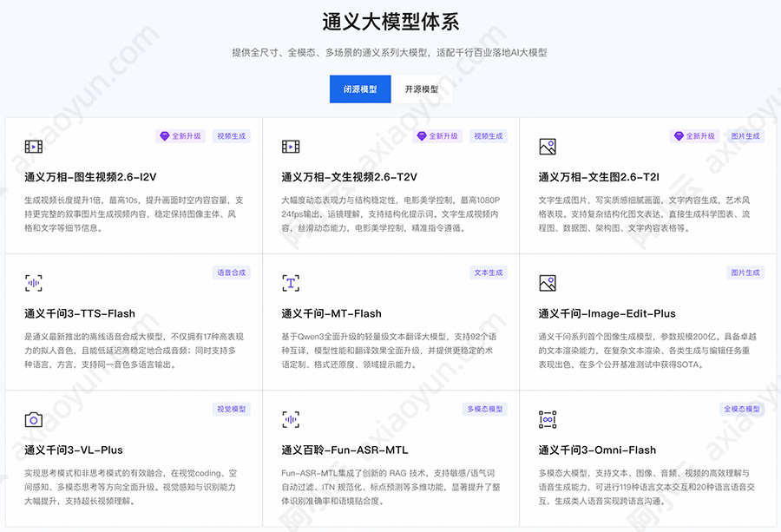Click the text translation icon on MT-Flash card
781x532 pixels.
pos(292,282)
